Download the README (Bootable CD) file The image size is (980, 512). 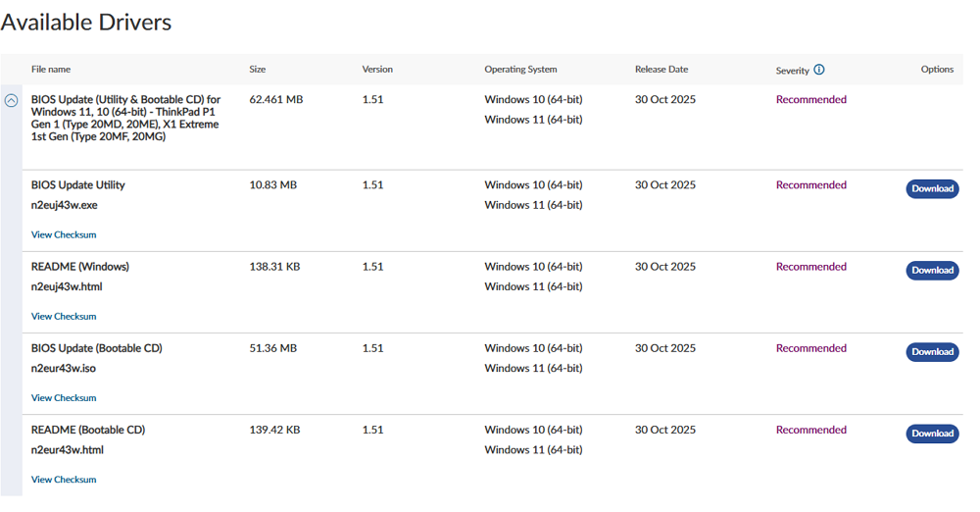coord(932,434)
